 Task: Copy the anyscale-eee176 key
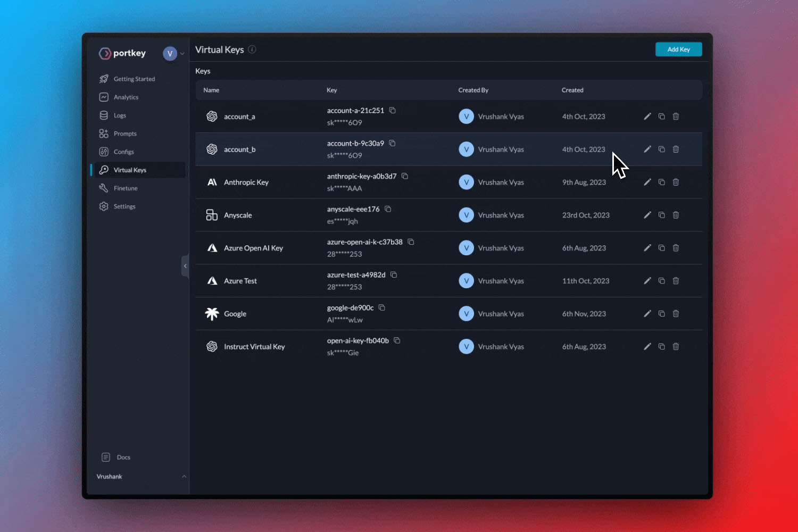(x=388, y=209)
